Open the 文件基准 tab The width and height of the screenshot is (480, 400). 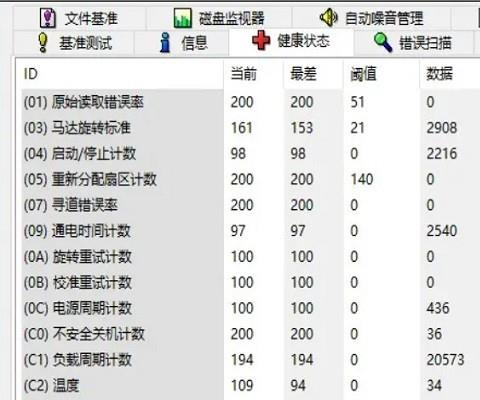(x=79, y=18)
